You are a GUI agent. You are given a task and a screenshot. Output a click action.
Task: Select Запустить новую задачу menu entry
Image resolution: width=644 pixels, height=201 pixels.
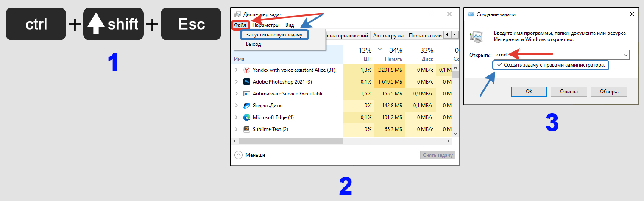274,35
